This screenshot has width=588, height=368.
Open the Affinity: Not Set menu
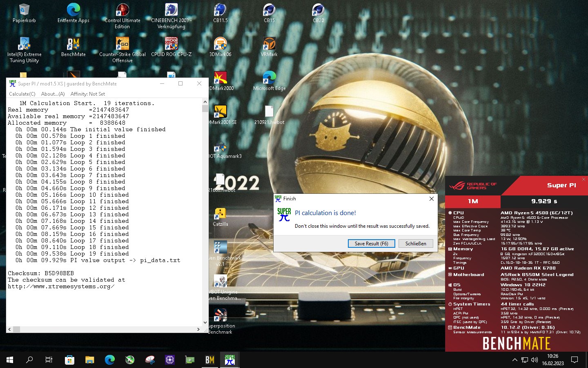tap(87, 94)
